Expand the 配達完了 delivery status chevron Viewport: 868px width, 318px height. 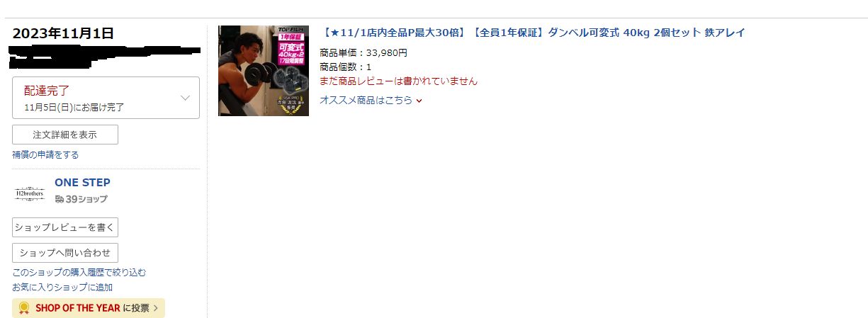click(x=186, y=98)
